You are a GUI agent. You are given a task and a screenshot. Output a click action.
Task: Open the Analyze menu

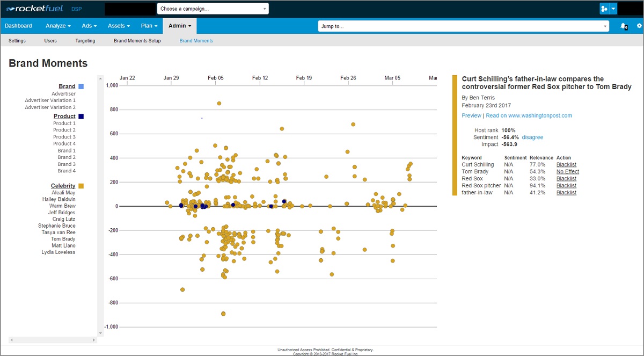point(58,26)
